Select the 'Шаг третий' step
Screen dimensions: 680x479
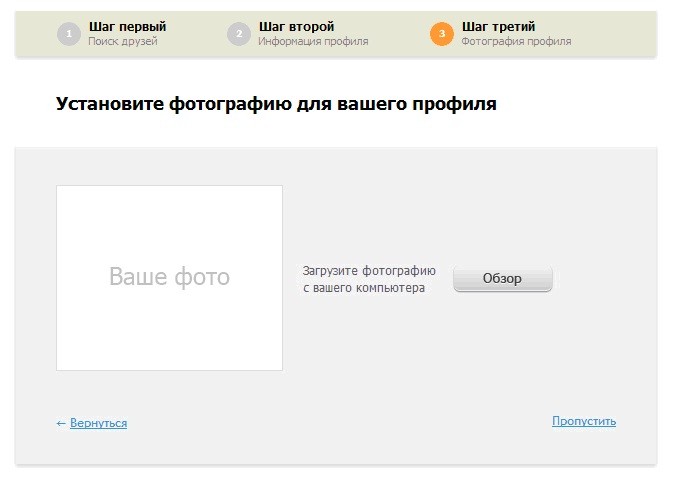pos(498,26)
